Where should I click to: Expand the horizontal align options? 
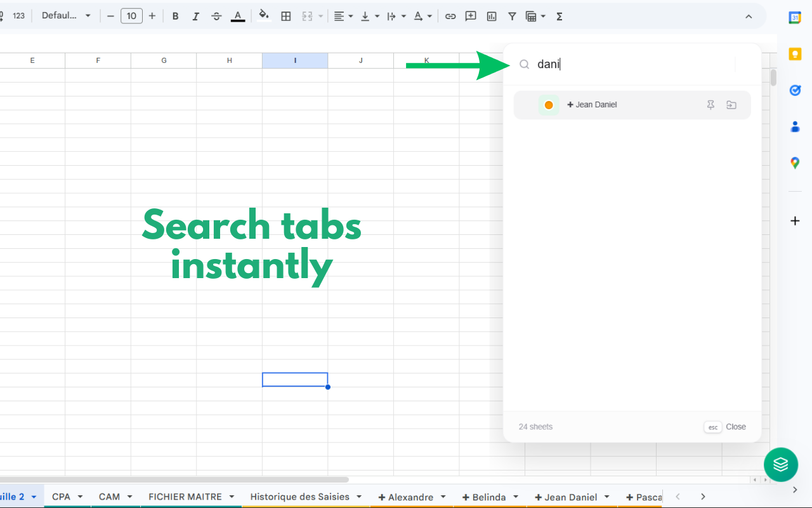350,16
